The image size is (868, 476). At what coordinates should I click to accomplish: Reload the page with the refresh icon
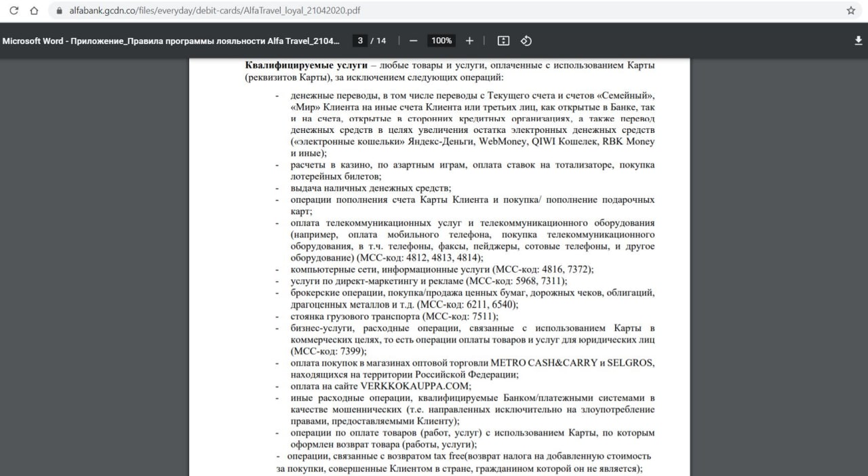click(14, 11)
